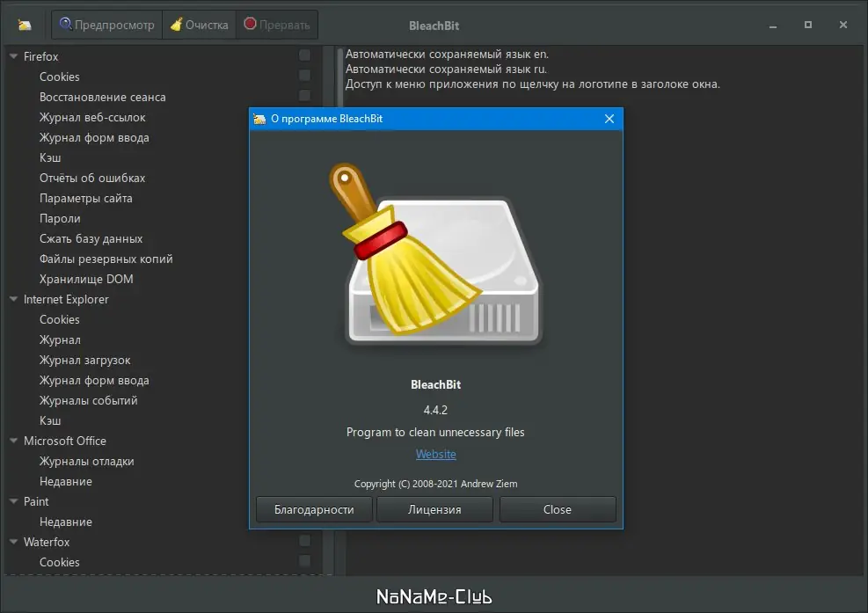This screenshot has width=868, height=613.
Task: Toggle the Waterfox Cookies checkbox
Action: (304, 561)
